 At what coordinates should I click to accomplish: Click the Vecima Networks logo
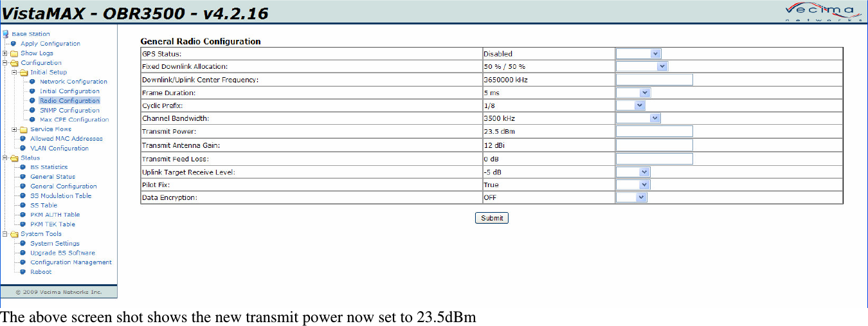[823, 13]
